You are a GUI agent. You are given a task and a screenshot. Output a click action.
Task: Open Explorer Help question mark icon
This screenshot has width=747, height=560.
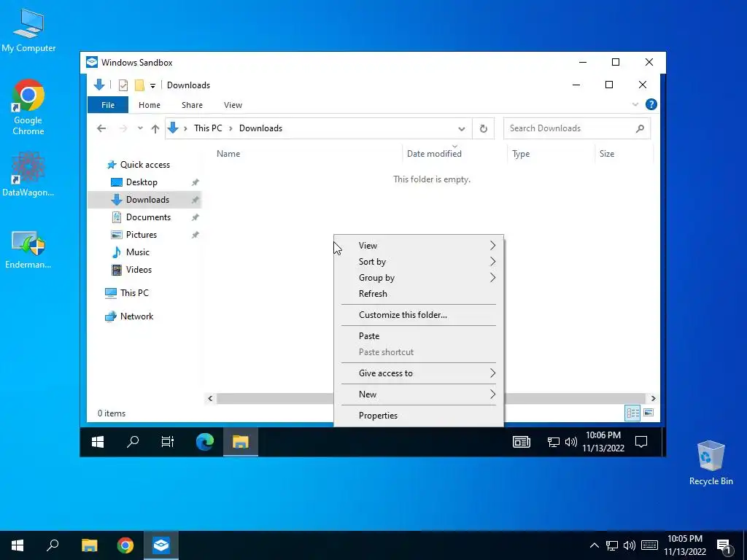click(x=651, y=104)
